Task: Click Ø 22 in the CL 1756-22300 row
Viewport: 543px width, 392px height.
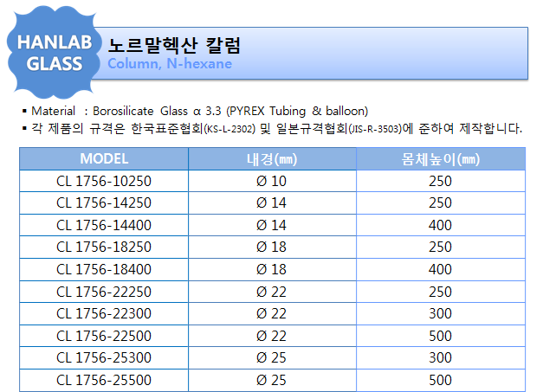Action: click(x=272, y=313)
